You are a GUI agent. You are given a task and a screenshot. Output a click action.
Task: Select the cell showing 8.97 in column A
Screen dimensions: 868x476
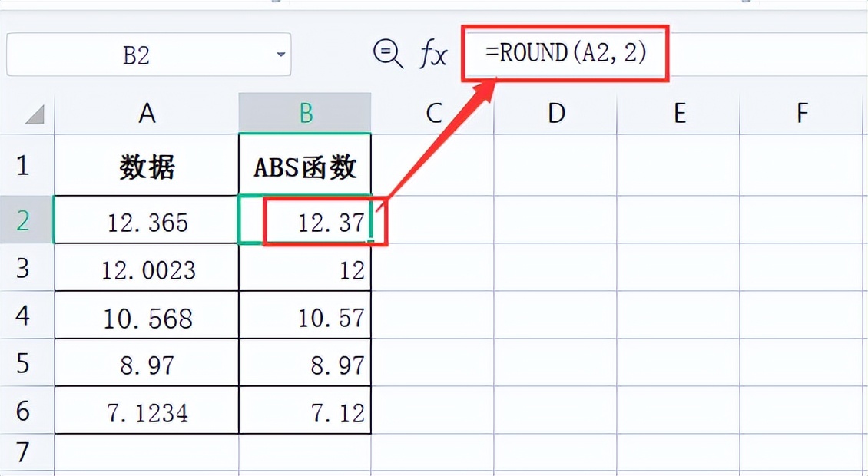(x=146, y=363)
